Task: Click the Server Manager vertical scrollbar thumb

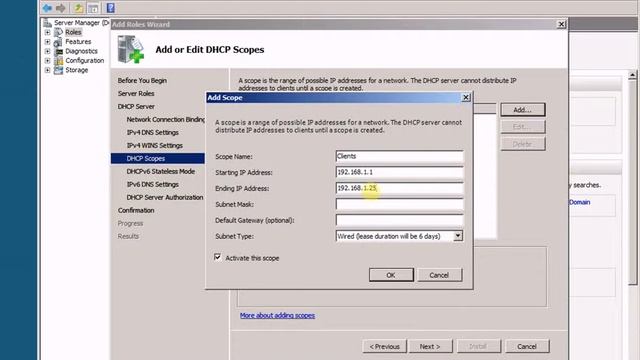Action: [632, 182]
